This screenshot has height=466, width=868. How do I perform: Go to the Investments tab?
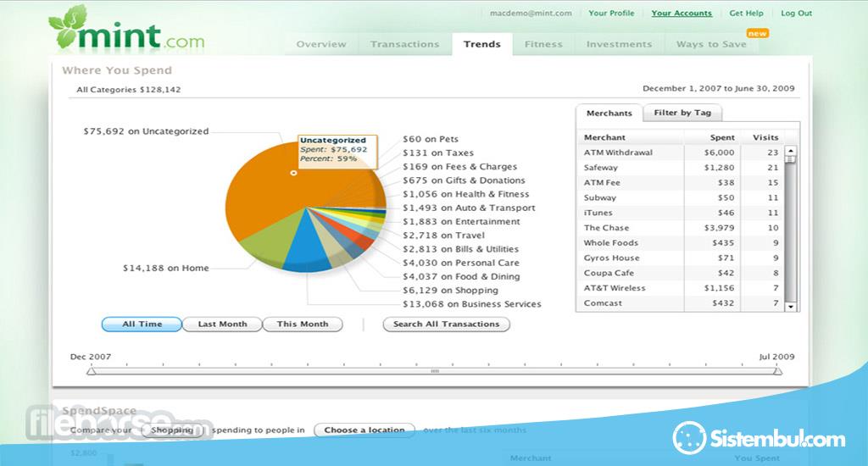pos(619,44)
